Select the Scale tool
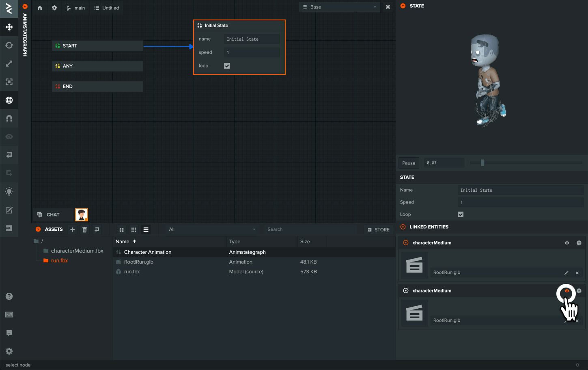 (9, 63)
